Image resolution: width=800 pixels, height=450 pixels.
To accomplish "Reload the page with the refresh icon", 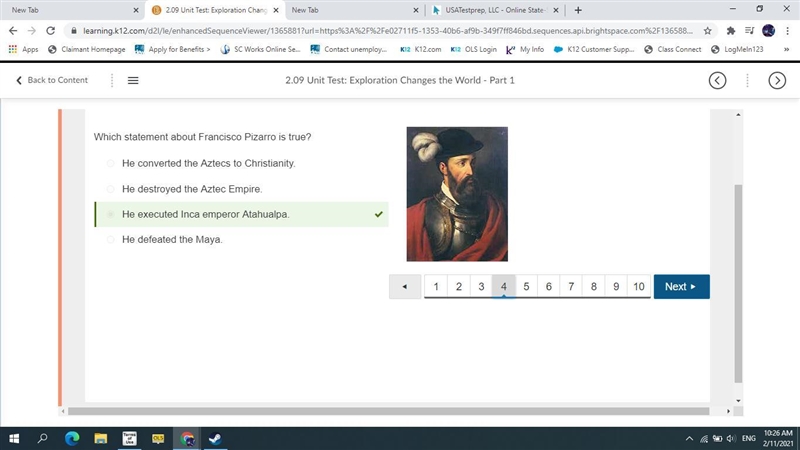I will click(51, 31).
